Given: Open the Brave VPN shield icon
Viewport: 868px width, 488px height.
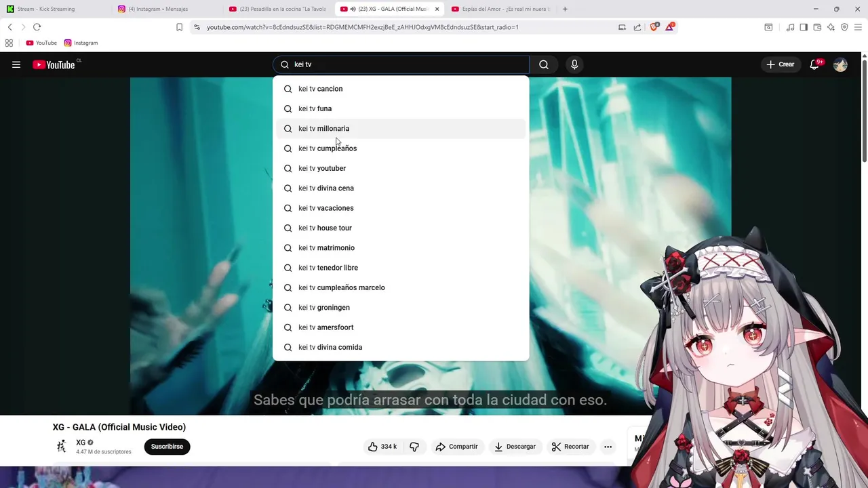Looking at the screenshot, I should coord(844,27).
